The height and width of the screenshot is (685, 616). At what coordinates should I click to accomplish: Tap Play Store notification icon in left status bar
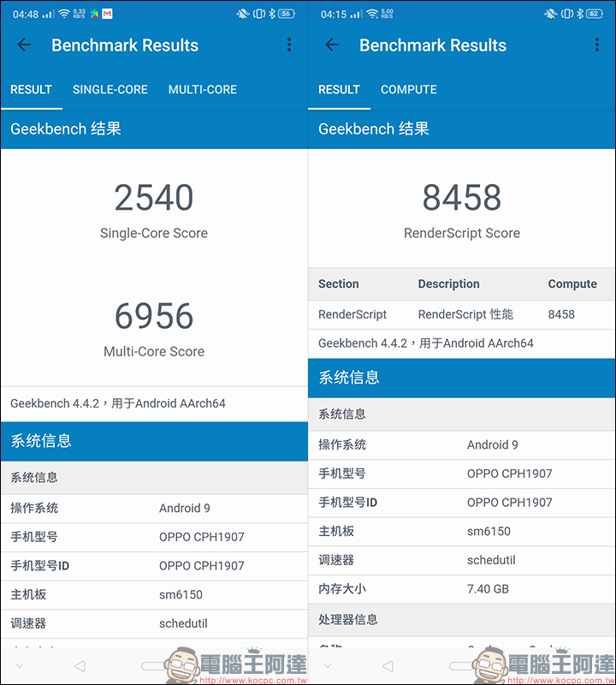[x=94, y=14]
